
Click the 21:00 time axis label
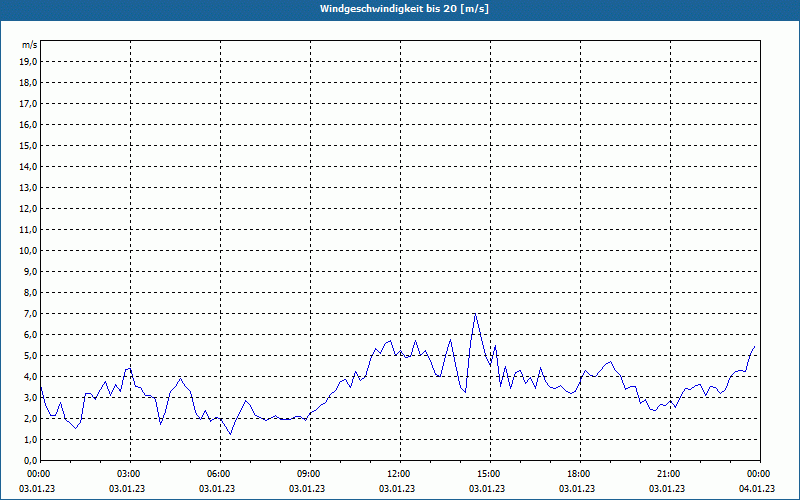click(670, 474)
